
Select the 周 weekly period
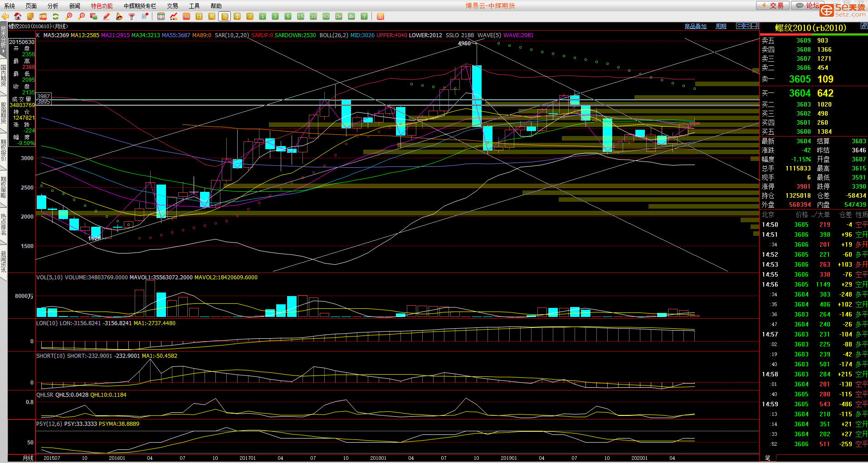click(212, 16)
